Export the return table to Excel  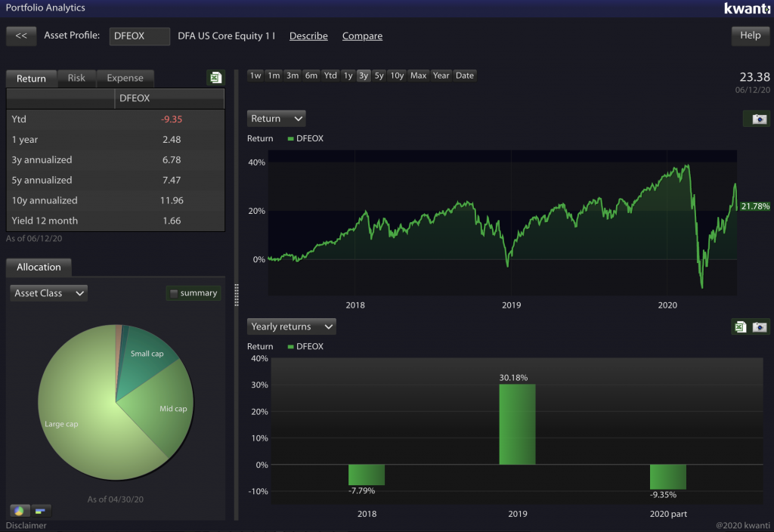tap(215, 78)
